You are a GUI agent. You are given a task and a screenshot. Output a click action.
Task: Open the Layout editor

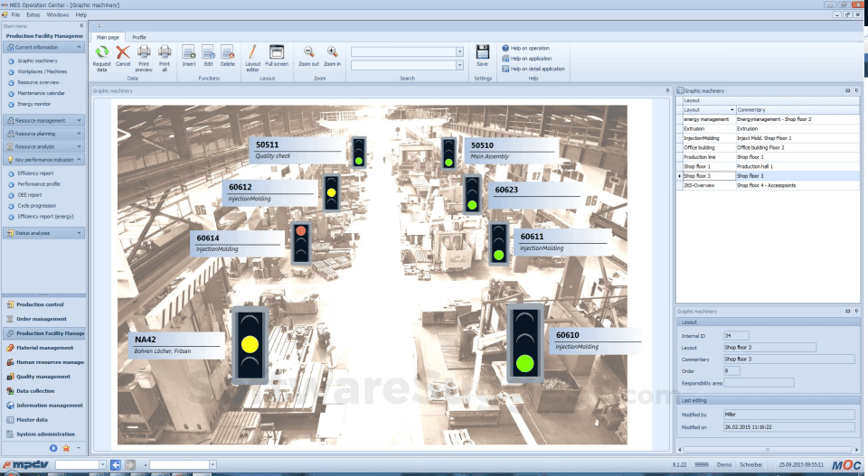click(252, 52)
